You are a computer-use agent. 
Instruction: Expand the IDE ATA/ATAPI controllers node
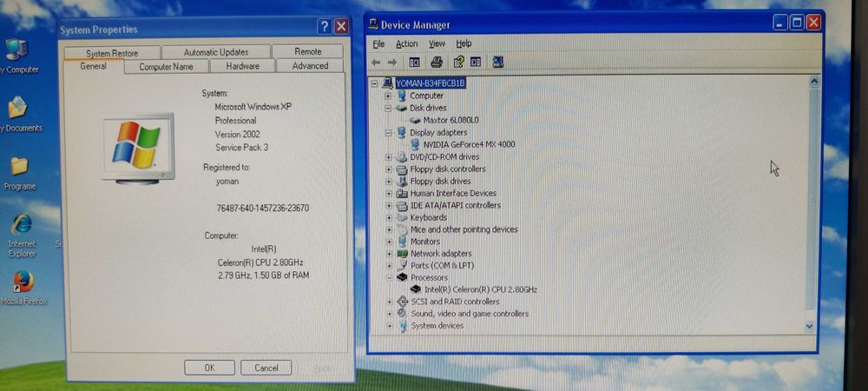(x=389, y=205)
